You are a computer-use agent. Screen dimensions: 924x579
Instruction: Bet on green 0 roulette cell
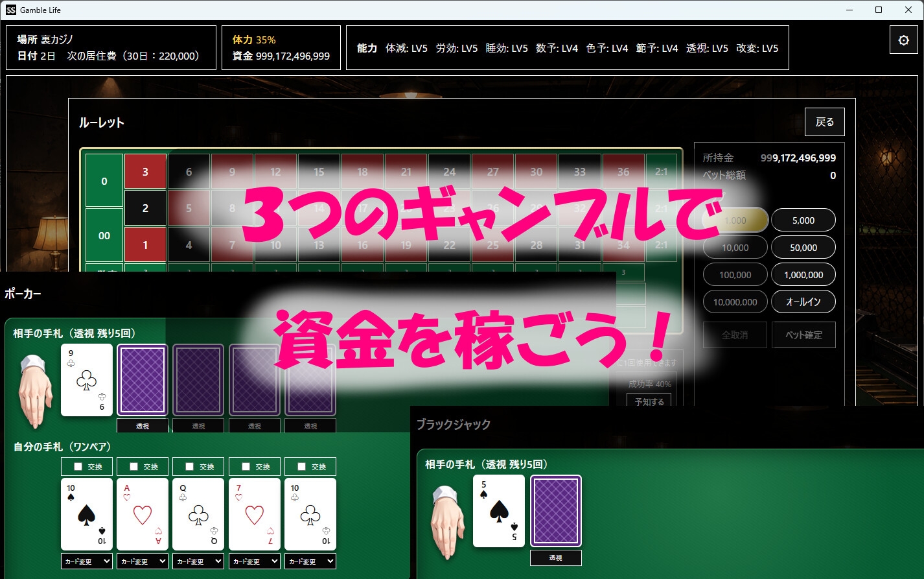[104, 181]
